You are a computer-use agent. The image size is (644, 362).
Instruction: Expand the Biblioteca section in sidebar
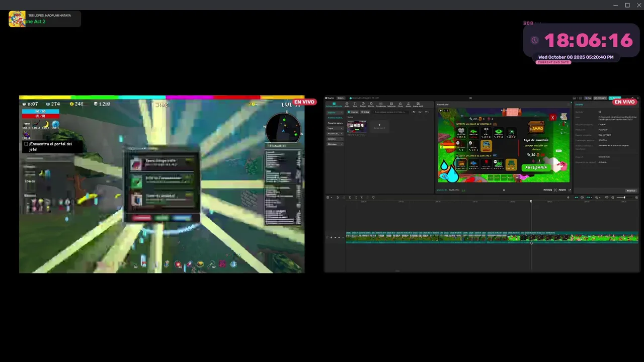tap(335, 144)
